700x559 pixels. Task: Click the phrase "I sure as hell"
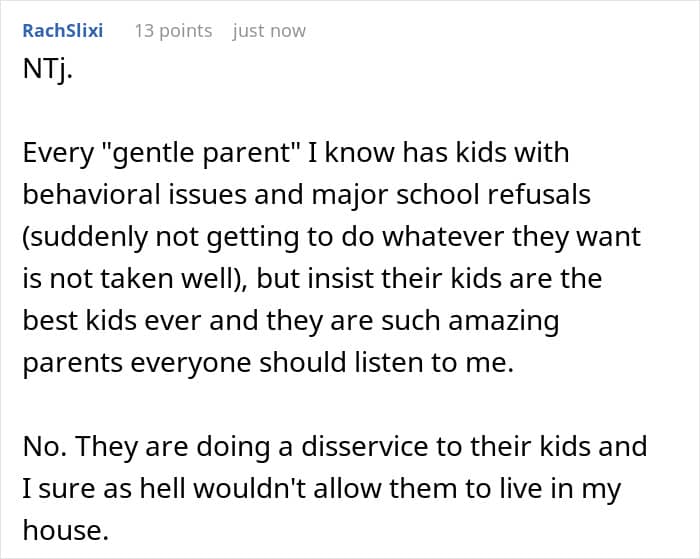tap(87, 490)
